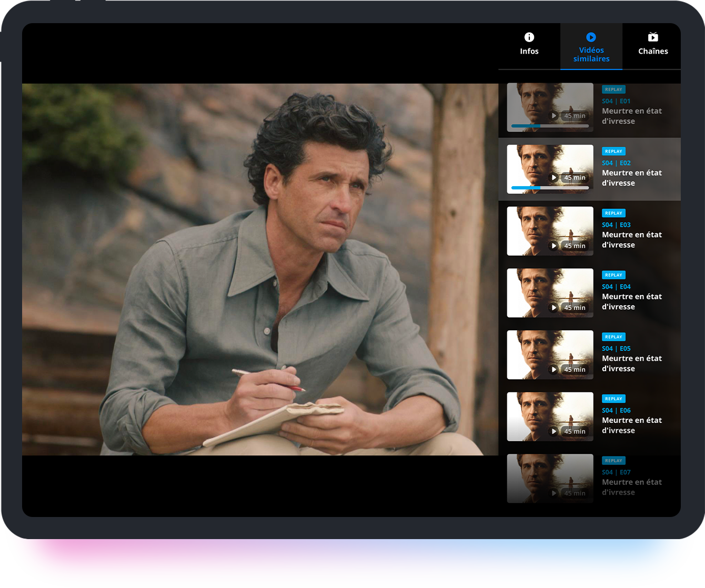This screenshot has height=588, width=705.
Task: Open the S04 E06 episode thumbnail
Action: click(x=550, y=417)
